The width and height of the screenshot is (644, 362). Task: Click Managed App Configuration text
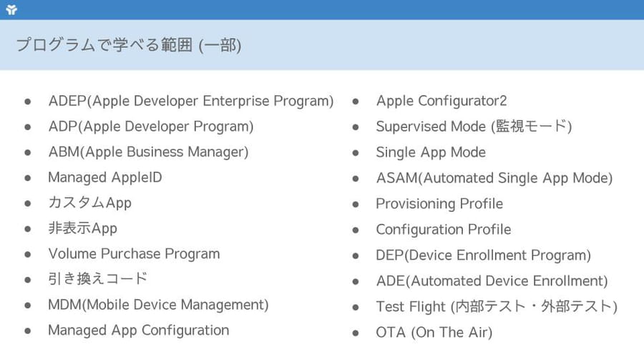click(138, 331)
